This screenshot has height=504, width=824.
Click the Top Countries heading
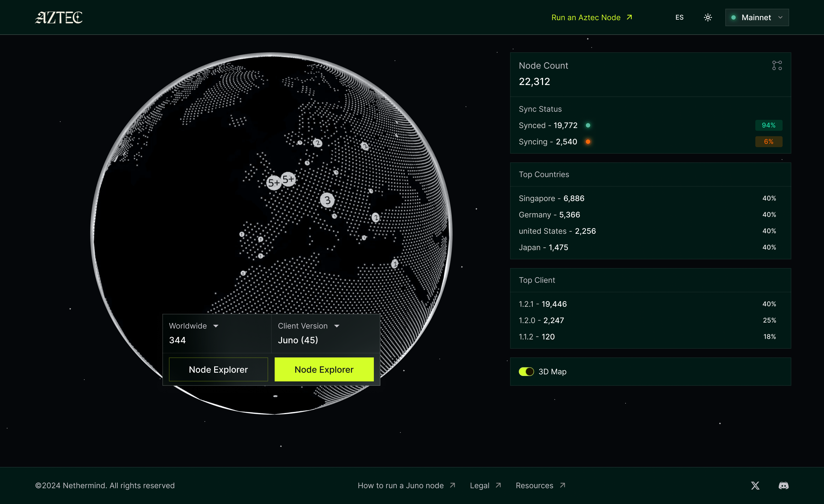point(544,175)
